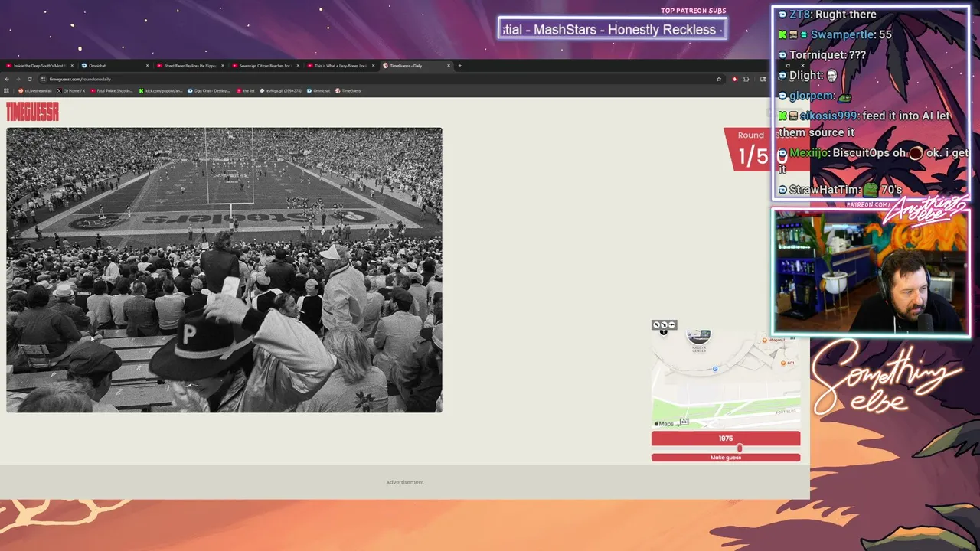The image size is (980, 551).
Task: Click the browser forward arrow
Action: (18, 79)
